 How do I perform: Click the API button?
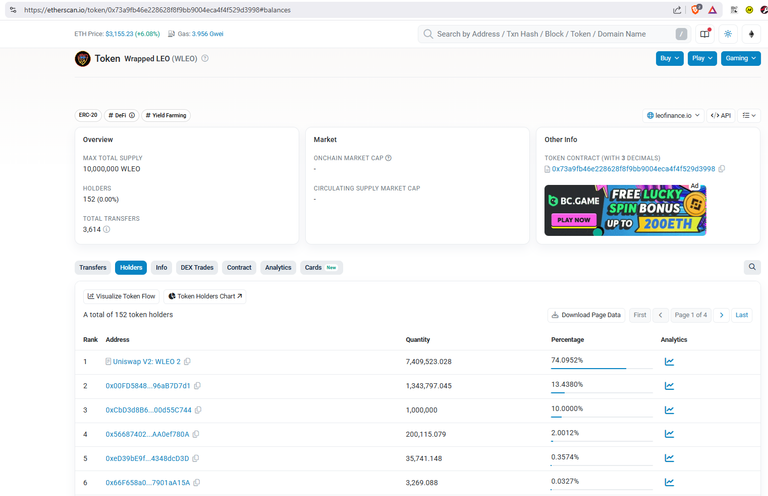[720, 116]
